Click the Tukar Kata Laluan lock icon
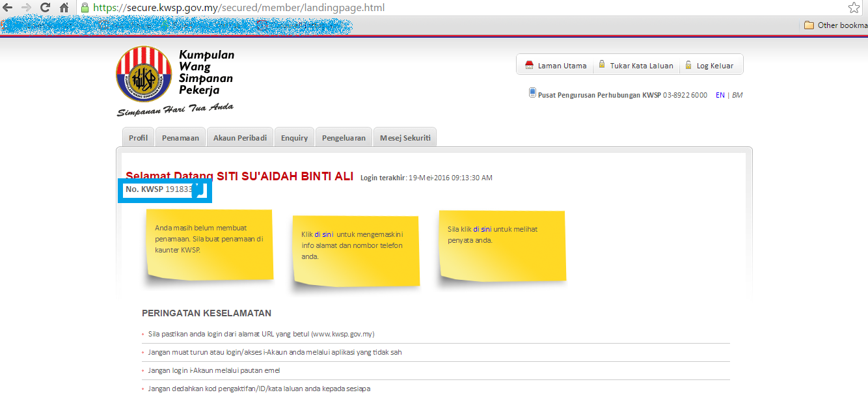The height and width of the screenshot is (397, 868). click(602, 64)
